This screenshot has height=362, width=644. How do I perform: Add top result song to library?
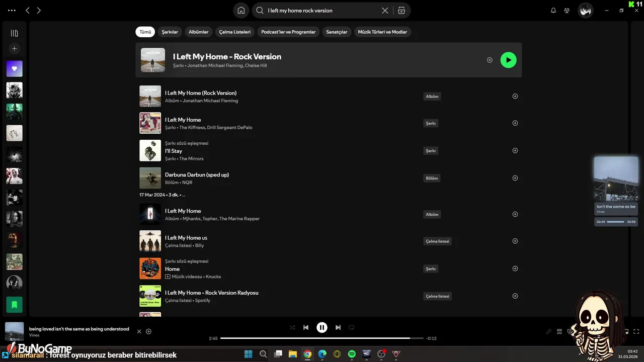pos(490,60)
